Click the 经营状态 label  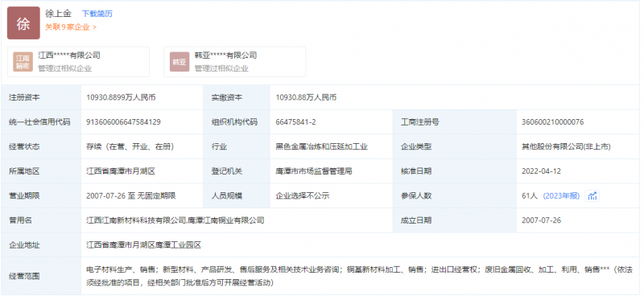pyautogui.click(x=24, y=147)
